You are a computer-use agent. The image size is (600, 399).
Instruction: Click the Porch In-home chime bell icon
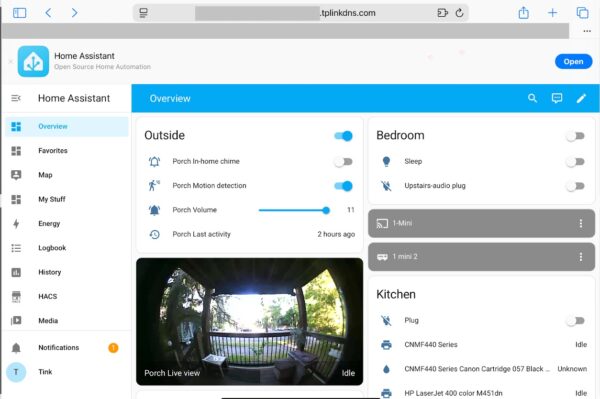(154, 161)
